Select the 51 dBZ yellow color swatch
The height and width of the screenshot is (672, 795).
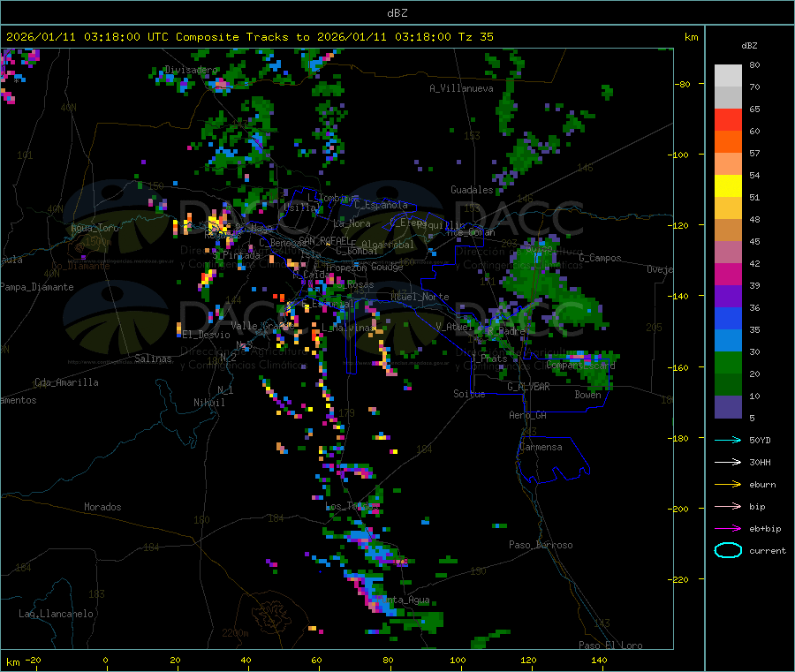pyautogui.click(x=728, y=186)
